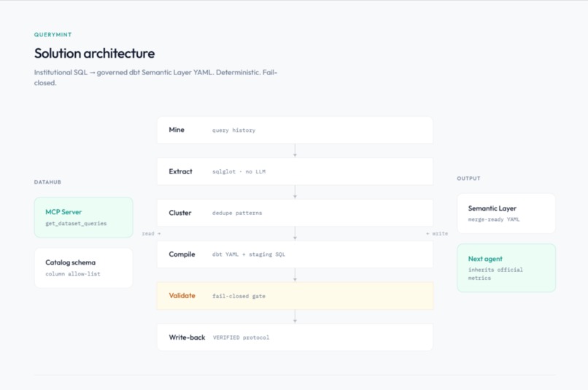Viewport: 588px width, 390px height.
Task: Click the Mine step card
Action: pos(295,130)
